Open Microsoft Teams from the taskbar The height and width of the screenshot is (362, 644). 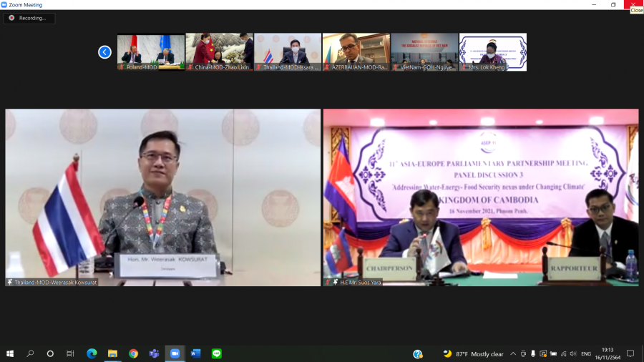click(154, 353)
